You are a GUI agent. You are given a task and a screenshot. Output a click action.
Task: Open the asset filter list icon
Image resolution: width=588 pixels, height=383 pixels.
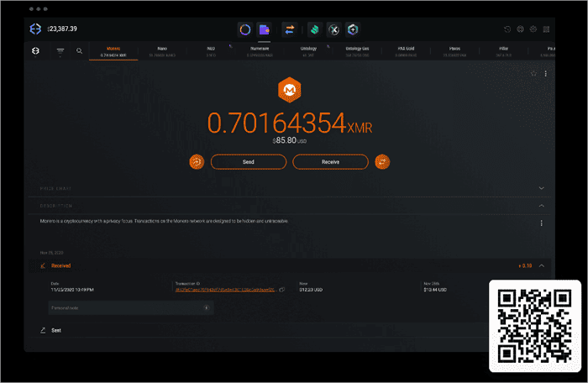pyautogui.click(x=60, y=51)
